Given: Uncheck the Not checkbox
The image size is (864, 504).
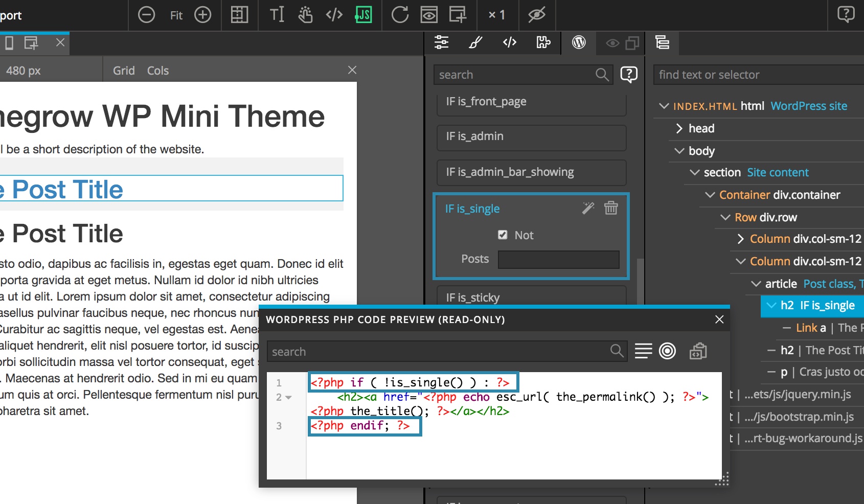Looking at the screenshot, I should click(503, 235).
